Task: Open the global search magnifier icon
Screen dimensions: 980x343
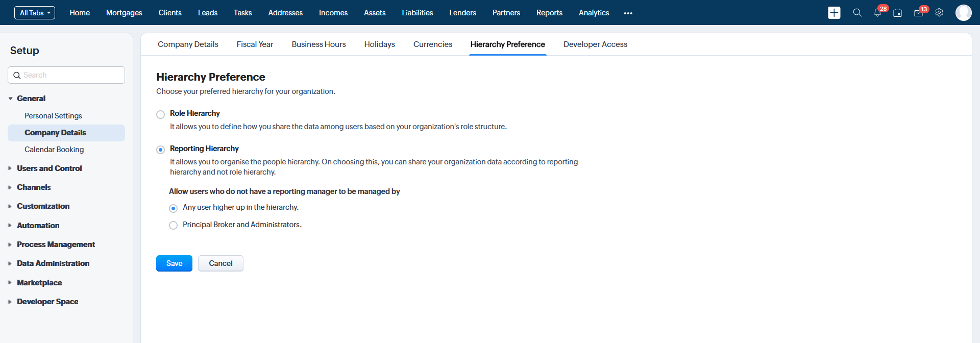Action: 857,13
